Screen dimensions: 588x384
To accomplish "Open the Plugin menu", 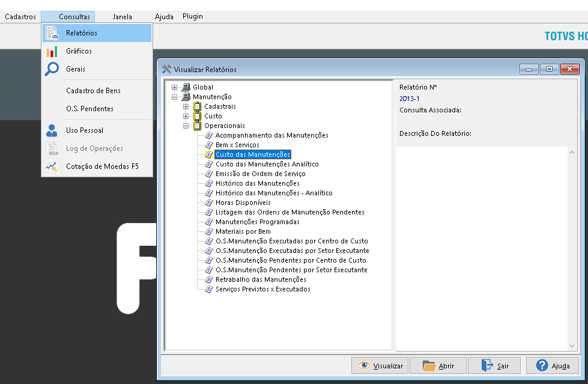I will coord(193,16).
